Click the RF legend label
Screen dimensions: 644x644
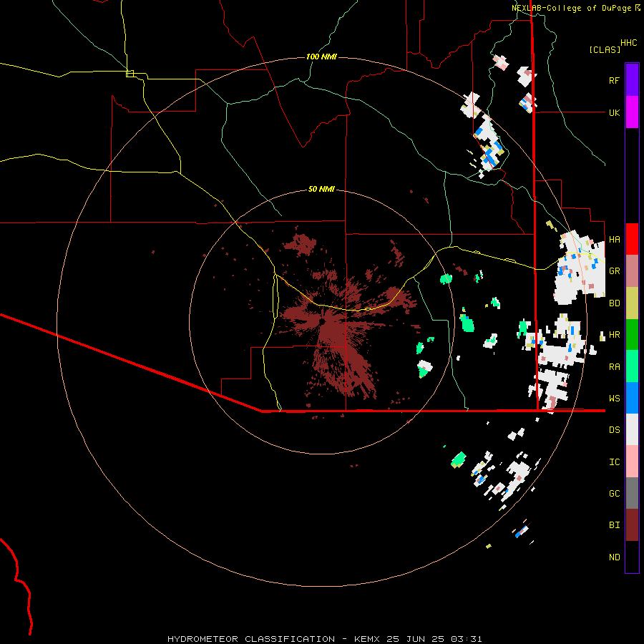614,80
